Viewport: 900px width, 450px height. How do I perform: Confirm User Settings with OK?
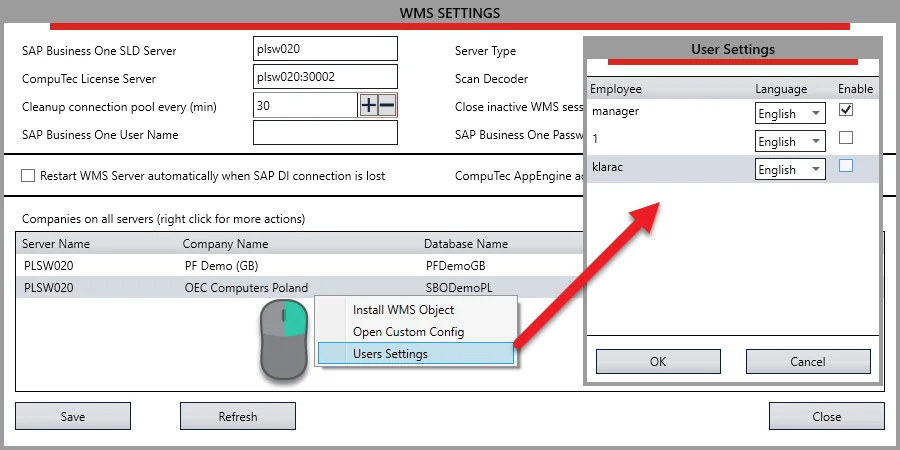[658, 362]
